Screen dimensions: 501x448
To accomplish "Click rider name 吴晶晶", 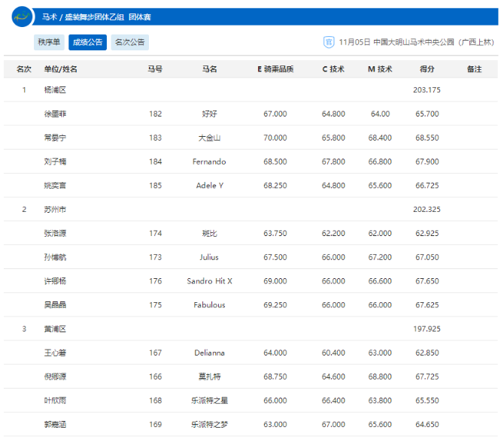I will click(x=56, y=305).
